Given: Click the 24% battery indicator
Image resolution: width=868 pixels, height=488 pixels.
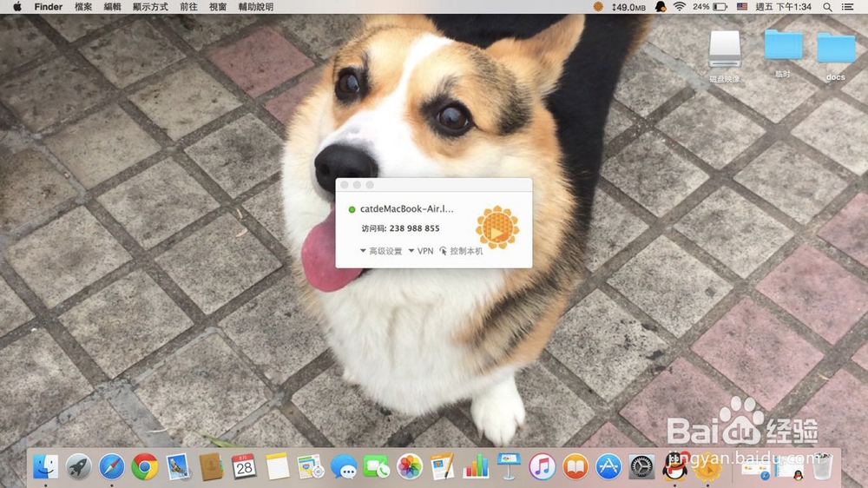Looking at the screenshot, I should (710, 7).
